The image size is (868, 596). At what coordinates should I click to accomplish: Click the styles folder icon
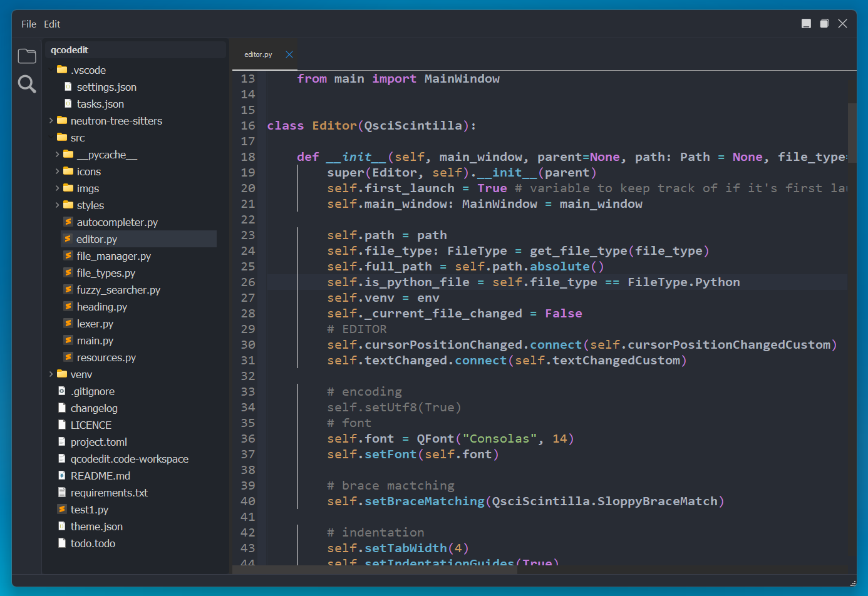click(x=68, y=205)
